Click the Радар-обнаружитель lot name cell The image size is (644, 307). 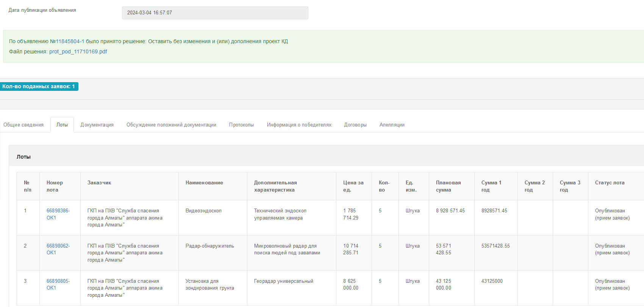(x=209, y=246)
